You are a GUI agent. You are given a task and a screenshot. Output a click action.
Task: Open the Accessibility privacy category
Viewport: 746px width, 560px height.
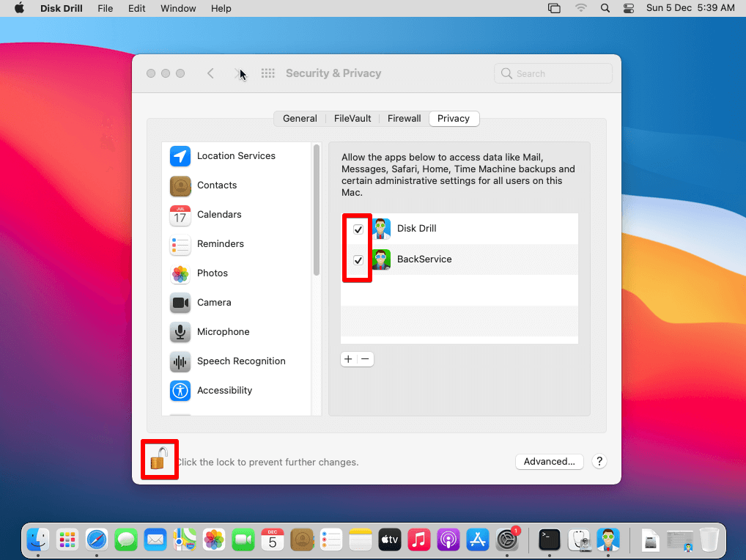pyautogui.click(x=236, y=391)
